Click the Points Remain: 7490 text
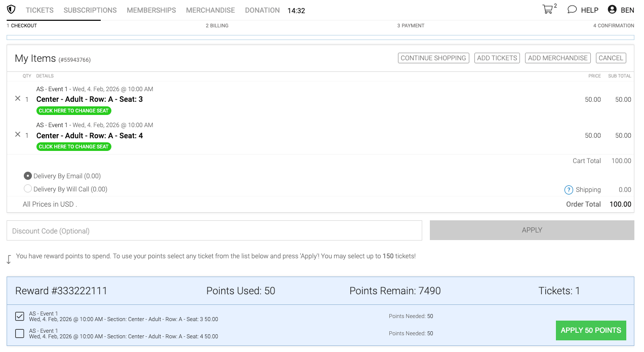The height and width of the screenshot is (352, 644). (395, 291)
